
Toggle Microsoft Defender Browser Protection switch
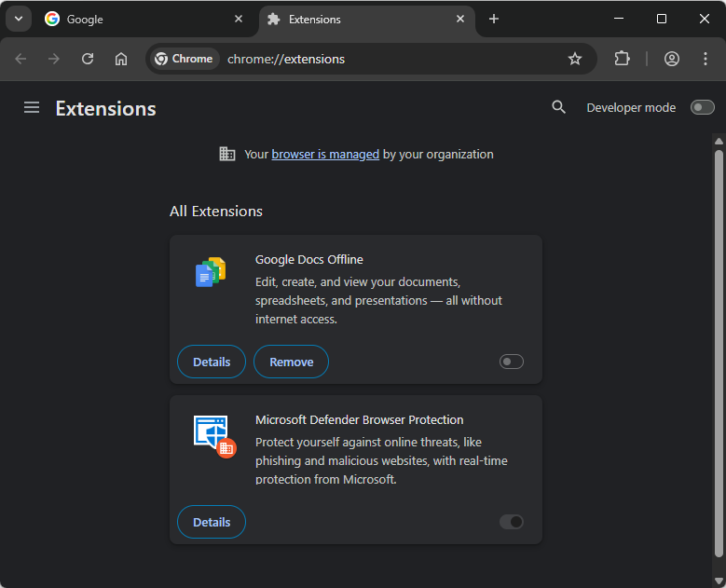[x=511, y=522]
